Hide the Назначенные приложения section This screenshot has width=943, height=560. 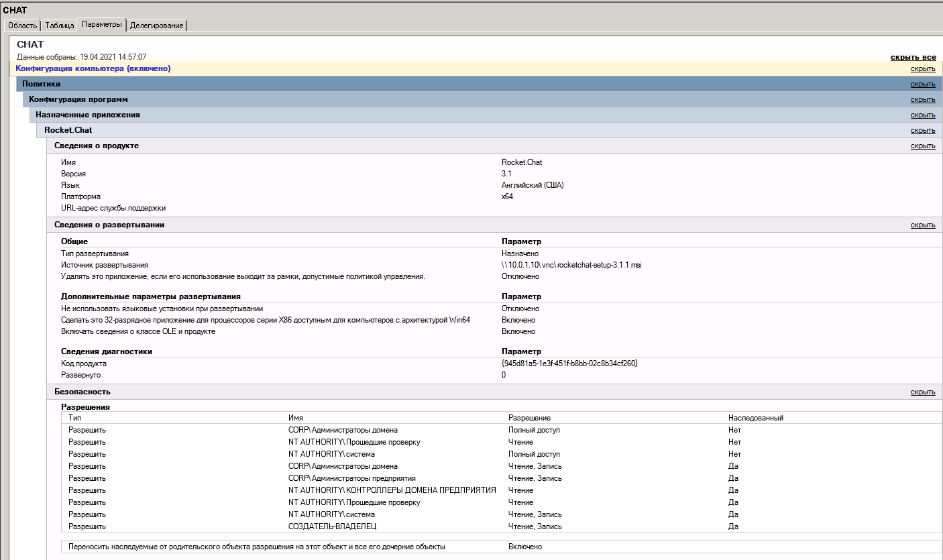pyautogui.click(x=923, y=115)
